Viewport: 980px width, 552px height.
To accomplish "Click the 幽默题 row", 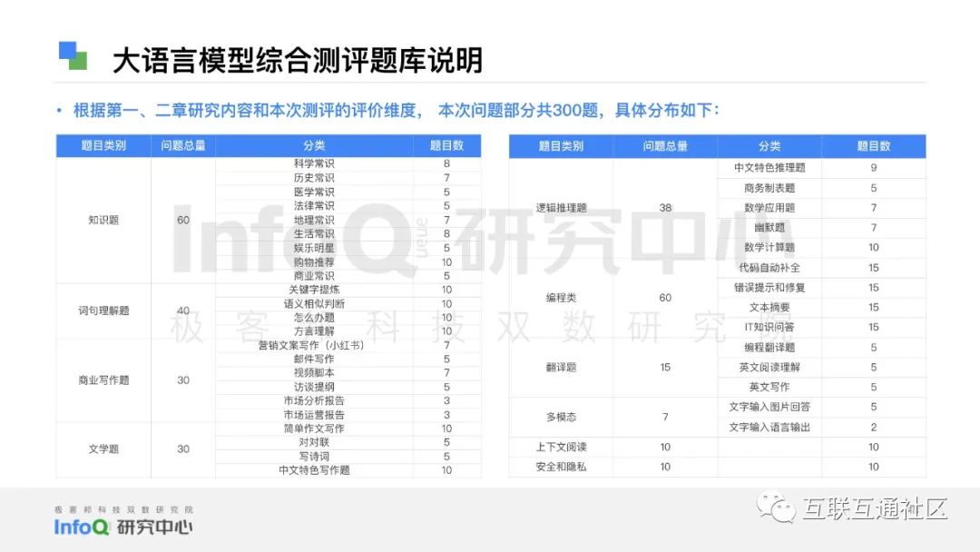I will 822,228.
